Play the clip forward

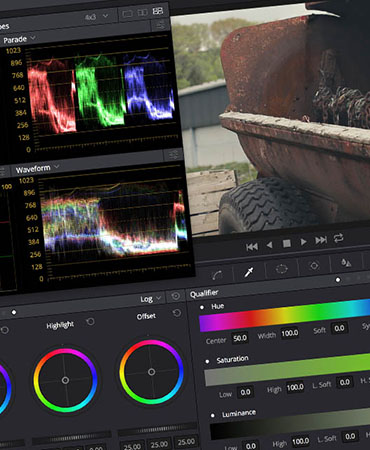[x=303, y=242]
